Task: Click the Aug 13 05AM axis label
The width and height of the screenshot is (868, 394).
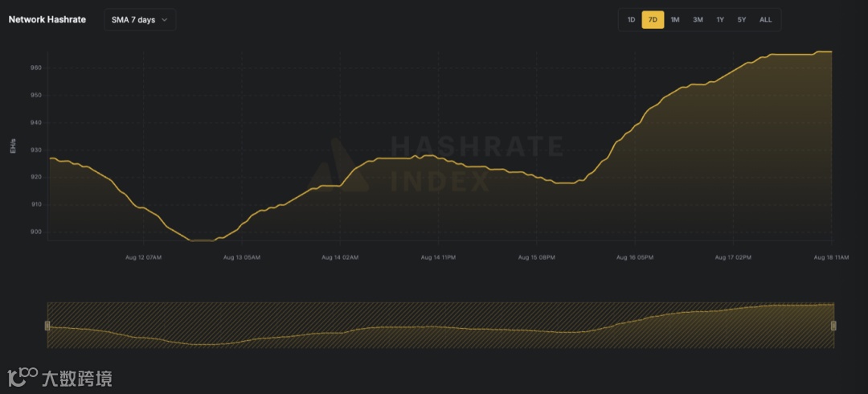Action: 241,257
